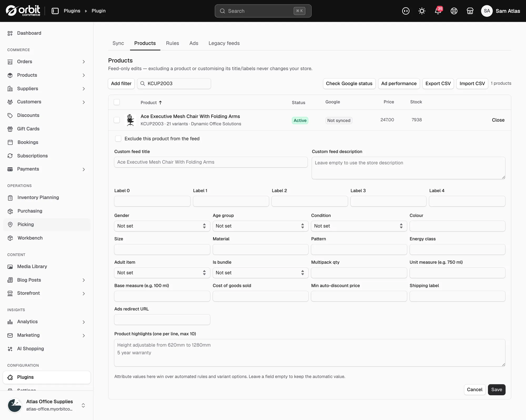Open the Age group dropdown

click(x=260, y=226)
